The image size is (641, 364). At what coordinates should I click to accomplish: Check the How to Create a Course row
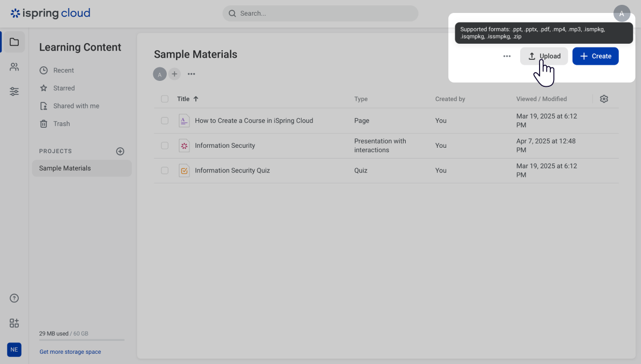click(x=165, y=121)
